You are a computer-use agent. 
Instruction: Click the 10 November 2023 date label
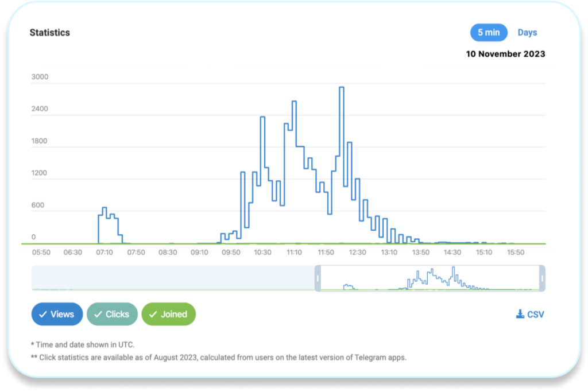(506, 53)
